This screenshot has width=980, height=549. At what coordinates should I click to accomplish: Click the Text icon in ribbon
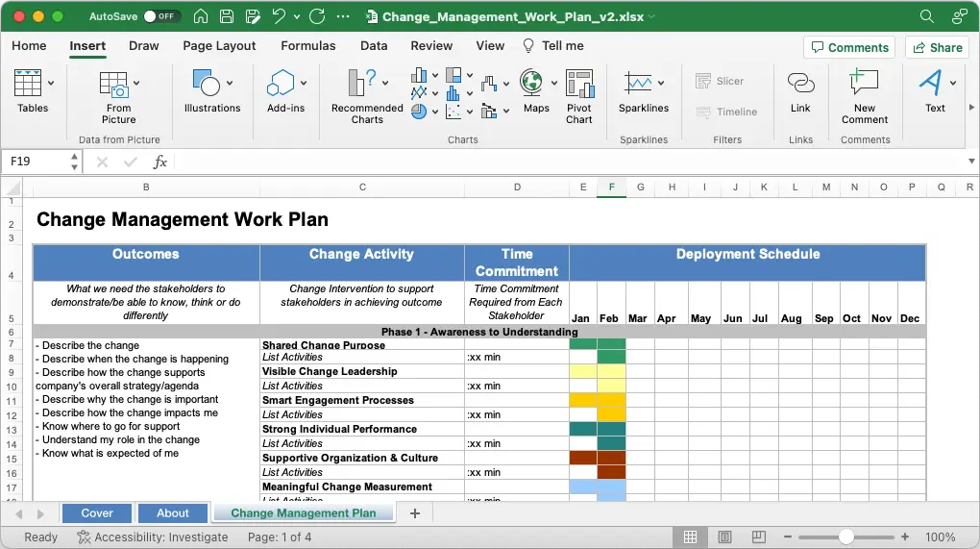[x=930, y=83]
